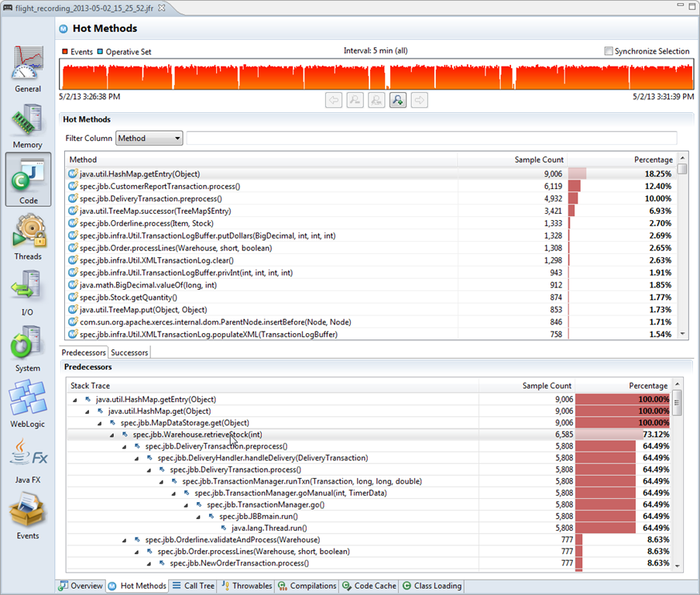Open the Compilations tab
The width and height of the screenshot is (700, 595).
point(307,586)
